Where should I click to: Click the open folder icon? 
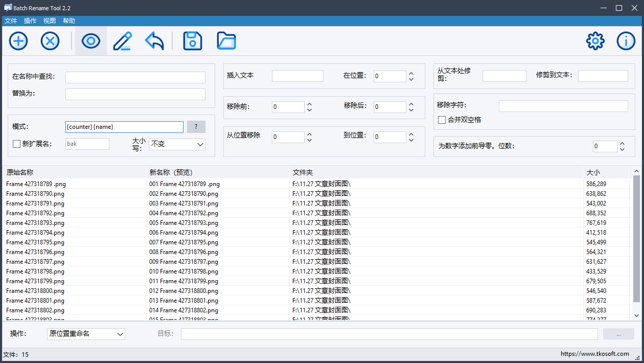click(226, 41)
